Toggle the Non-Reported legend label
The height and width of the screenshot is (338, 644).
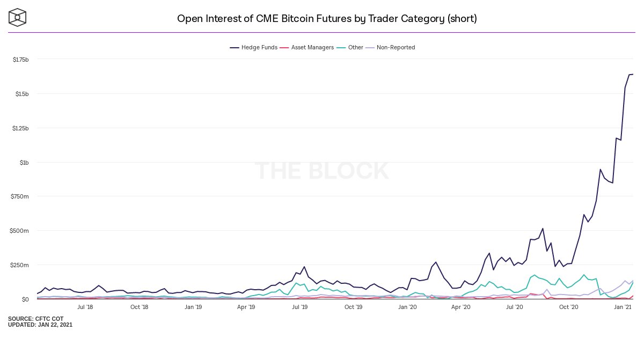click(396, 48)
